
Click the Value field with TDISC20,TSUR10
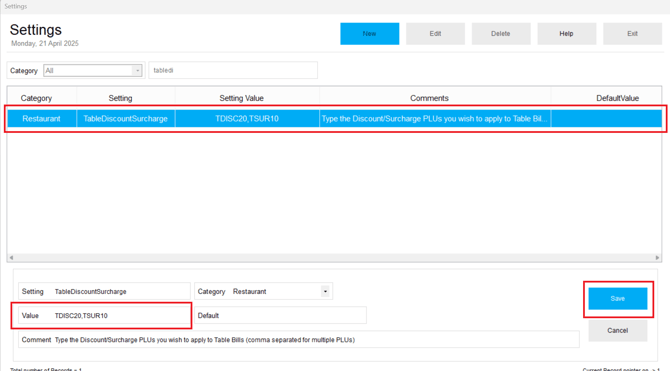(104, 315)
